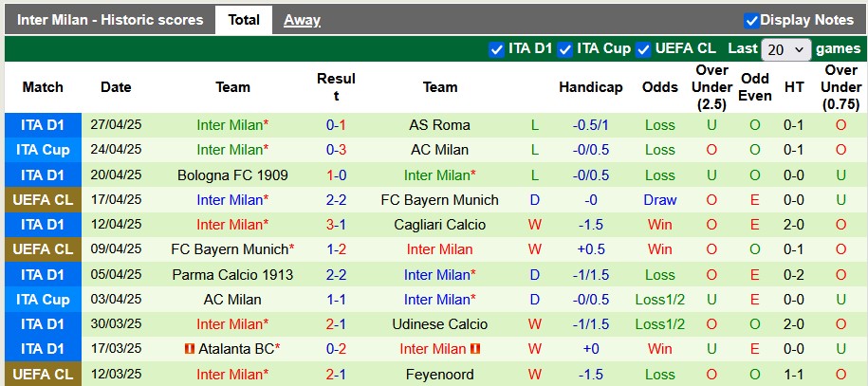Disable the ITA Cup filter checkbox
This screenshot has height=386, width=868.
[564, 48]
